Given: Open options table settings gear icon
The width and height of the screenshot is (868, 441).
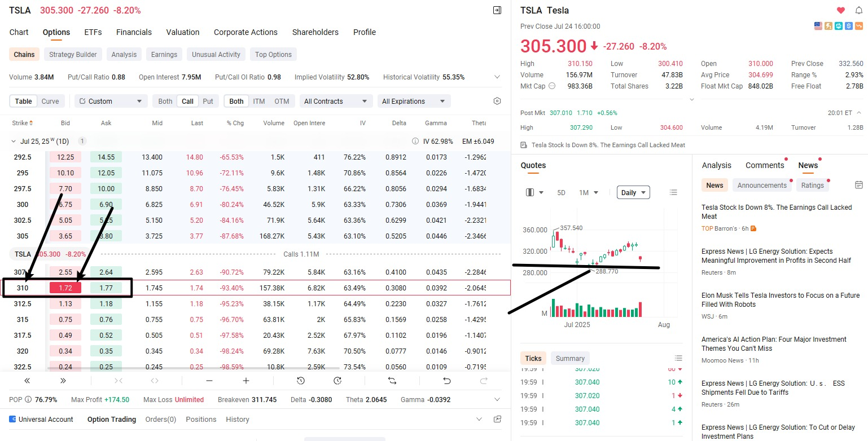Looking at the screenshot, I should click(497, 101).
